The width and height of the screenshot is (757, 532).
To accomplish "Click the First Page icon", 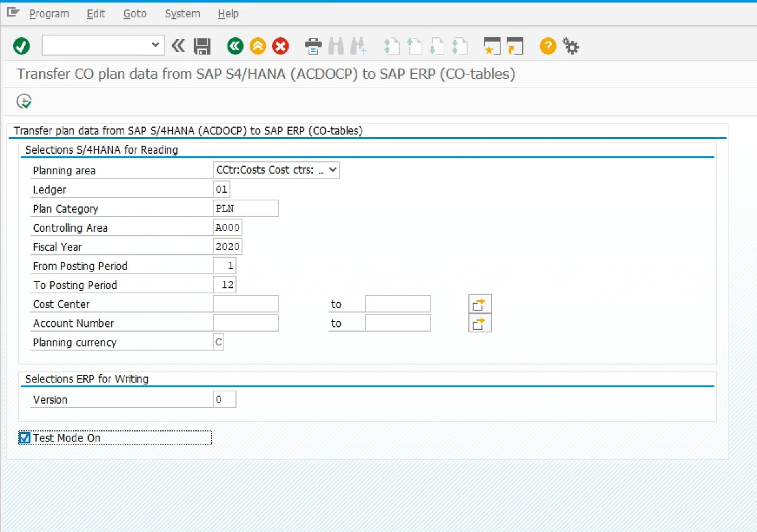I will [392, 46].
